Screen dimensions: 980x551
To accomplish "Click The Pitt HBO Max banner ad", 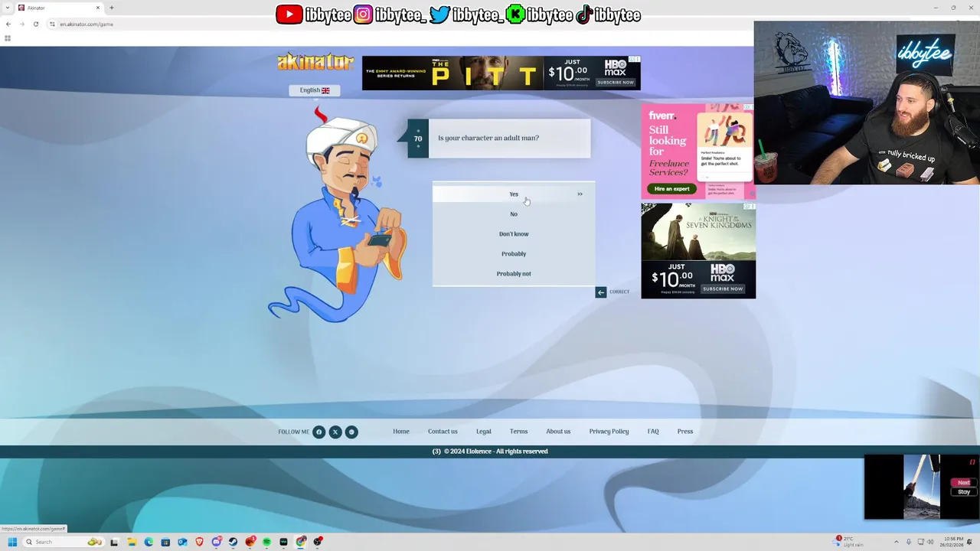I will [x=501, y=73].
